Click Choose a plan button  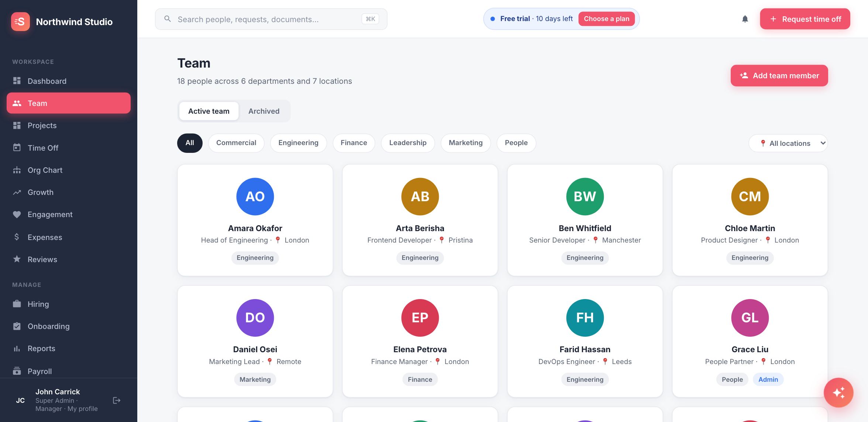click(606, 19)
